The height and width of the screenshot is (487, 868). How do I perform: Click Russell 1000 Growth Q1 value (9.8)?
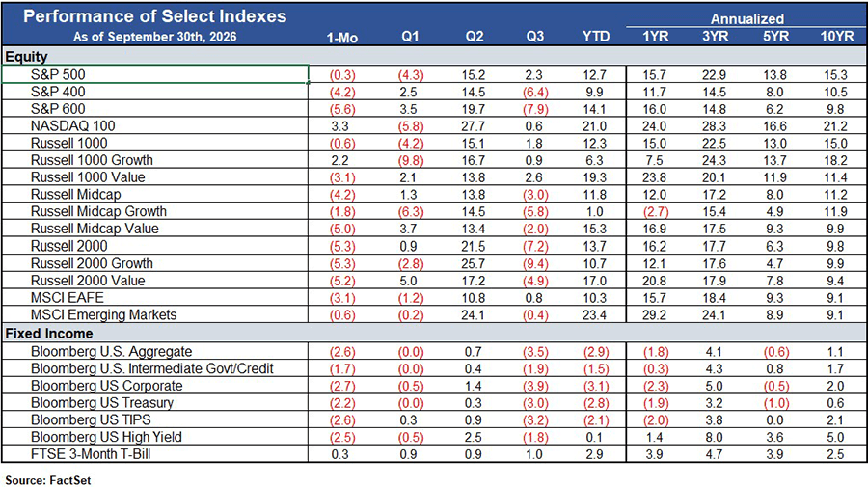coord(411,160)
